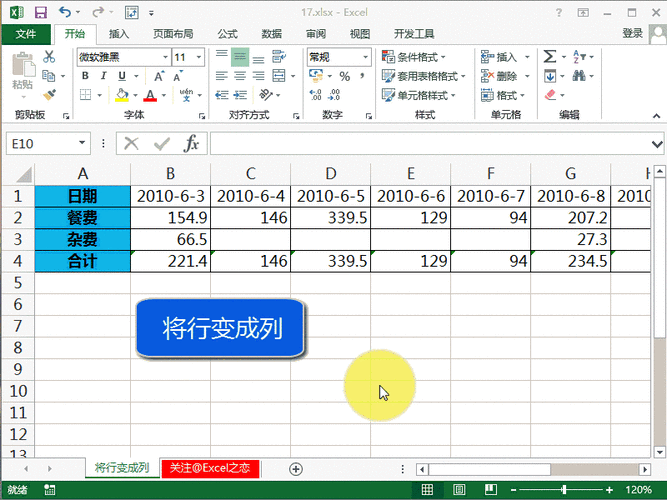
Task: Center text horizontally
Action: click(240, 76)
